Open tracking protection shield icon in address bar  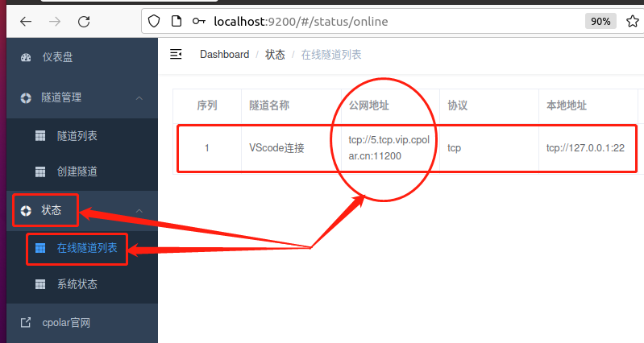coord(154,21)
